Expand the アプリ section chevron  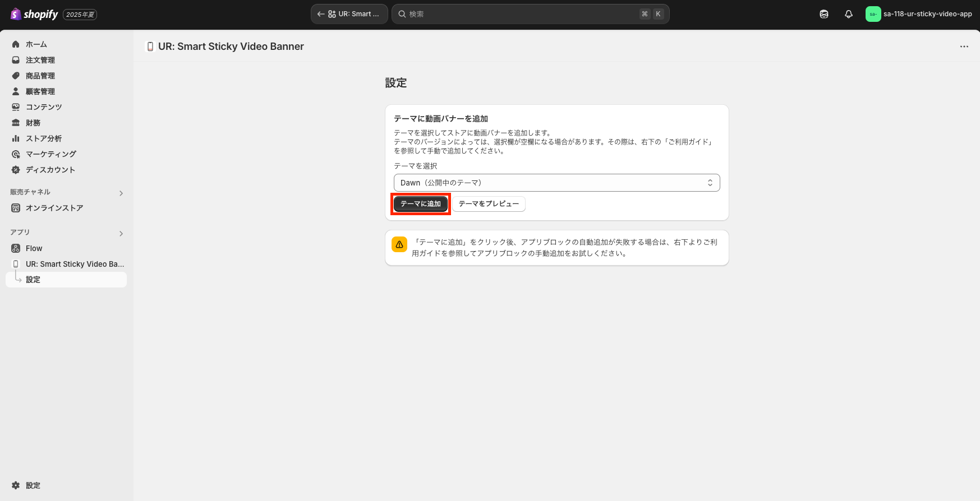click(x=121, y=234)
